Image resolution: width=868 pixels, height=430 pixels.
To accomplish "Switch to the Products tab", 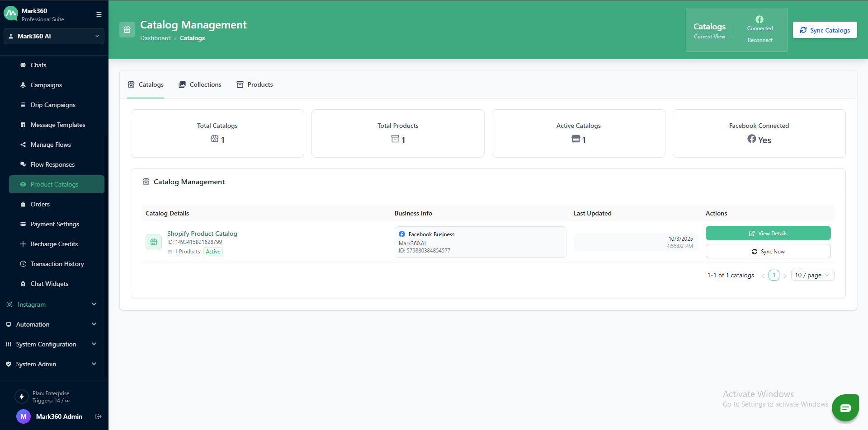I will pos(255,84).
